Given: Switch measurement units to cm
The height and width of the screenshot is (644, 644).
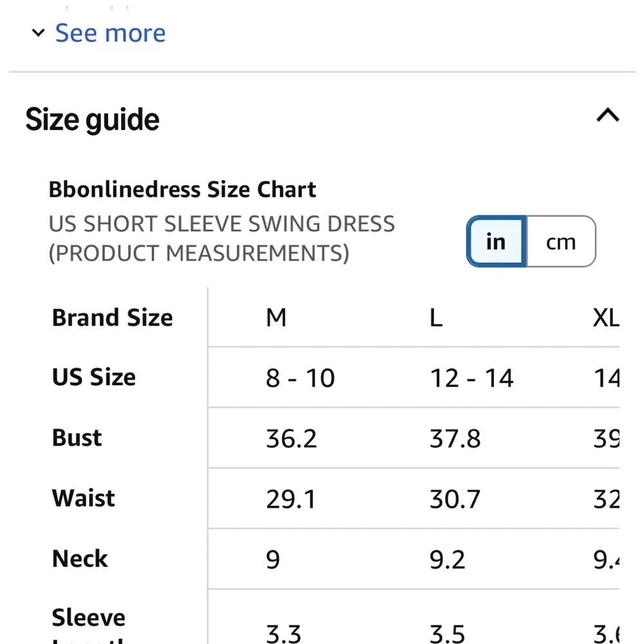Looking at the screenshot, I should [561, 242].
